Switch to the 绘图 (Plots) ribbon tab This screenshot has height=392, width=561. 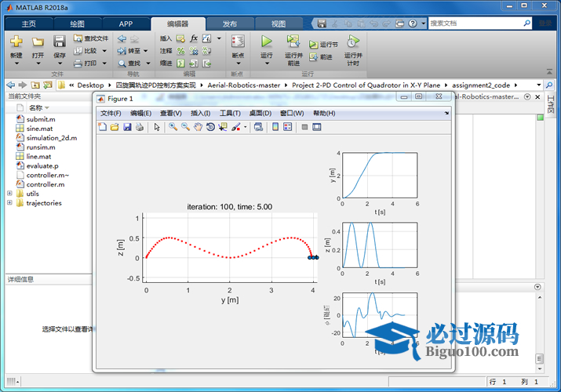[x=77, y=24]
